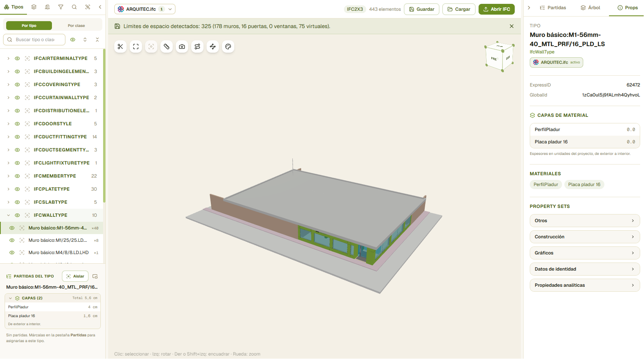Toggle visibility of IFCPLATETYPE
The width and height of the screenshot is (644, 359).
17,189
